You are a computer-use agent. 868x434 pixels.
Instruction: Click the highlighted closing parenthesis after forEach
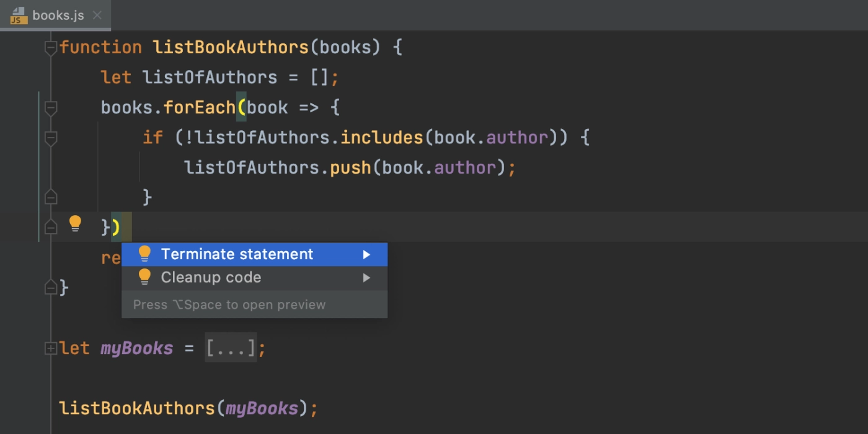(116, 227)
